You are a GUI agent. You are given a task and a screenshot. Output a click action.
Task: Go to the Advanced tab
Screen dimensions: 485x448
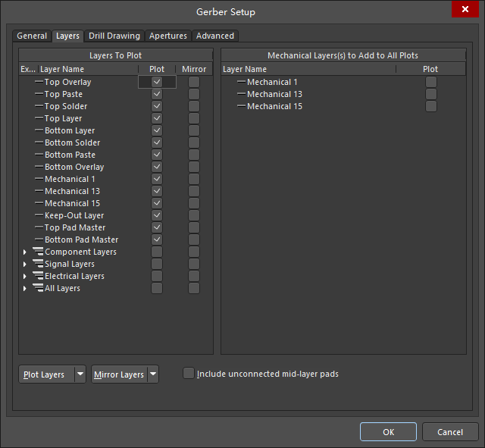[x=215, y=36]
